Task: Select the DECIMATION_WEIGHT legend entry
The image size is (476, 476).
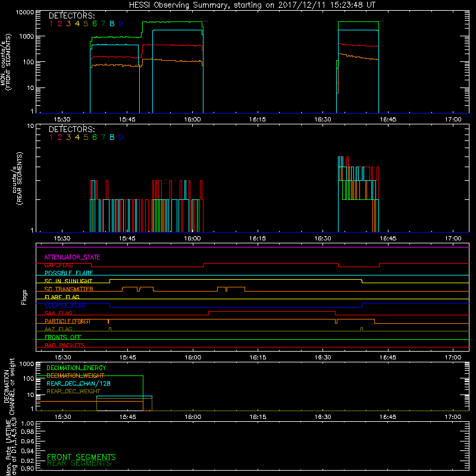Action: pos(76,376)
